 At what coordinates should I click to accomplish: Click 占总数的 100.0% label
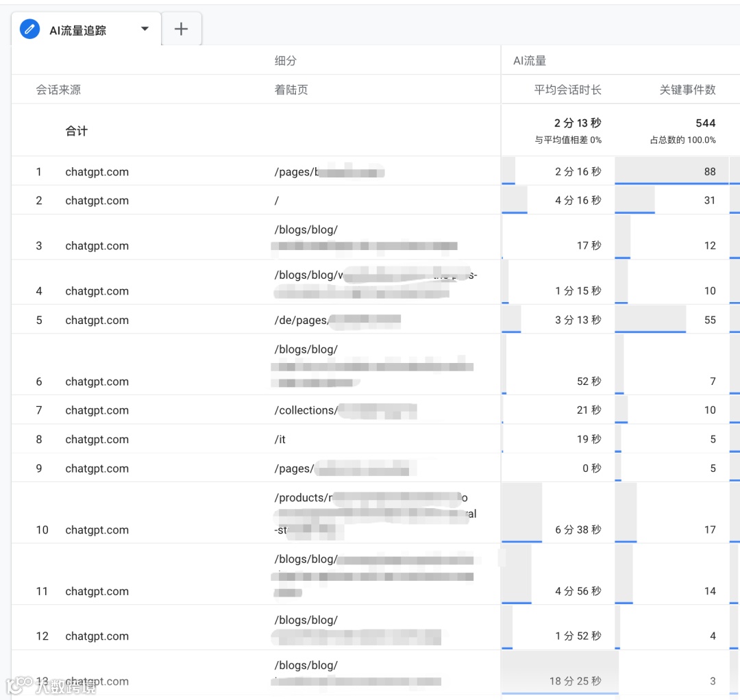(x=683, y=140)
